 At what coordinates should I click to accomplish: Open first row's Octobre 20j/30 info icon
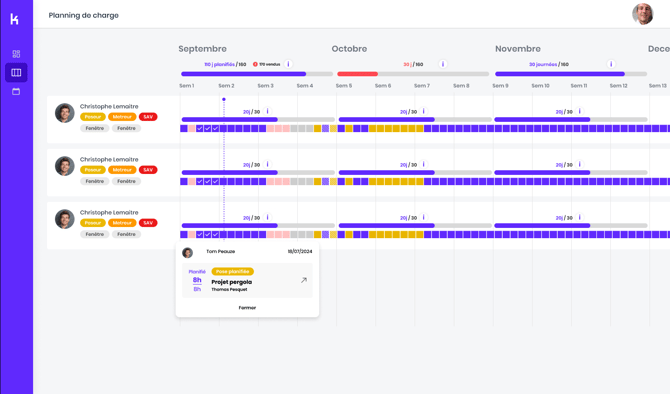pos(423,111)
